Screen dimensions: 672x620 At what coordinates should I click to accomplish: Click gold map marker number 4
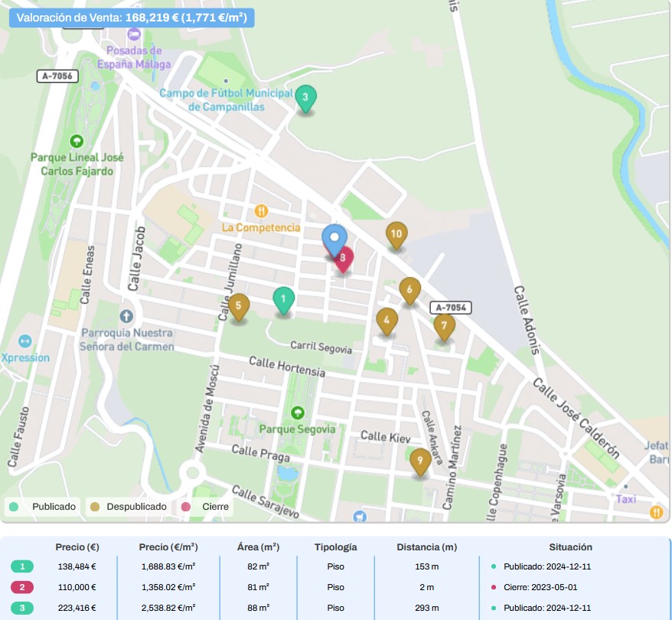(x=387, y=321)
